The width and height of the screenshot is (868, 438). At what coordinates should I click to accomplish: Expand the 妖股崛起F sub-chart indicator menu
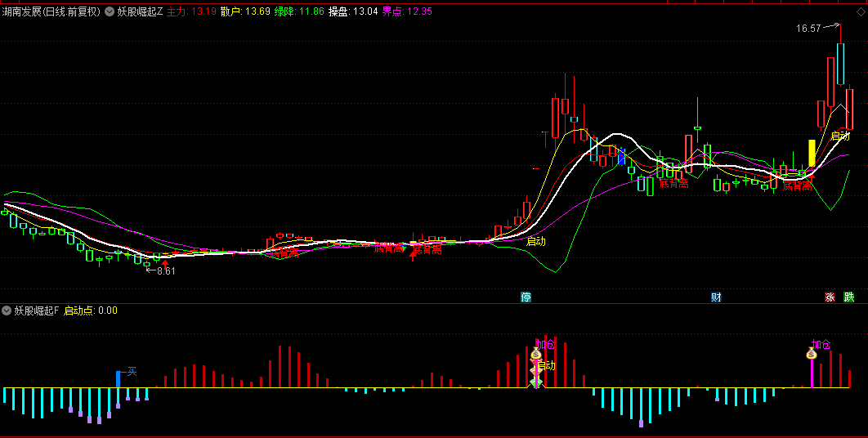pyautogui.click(x=7, y=311)
